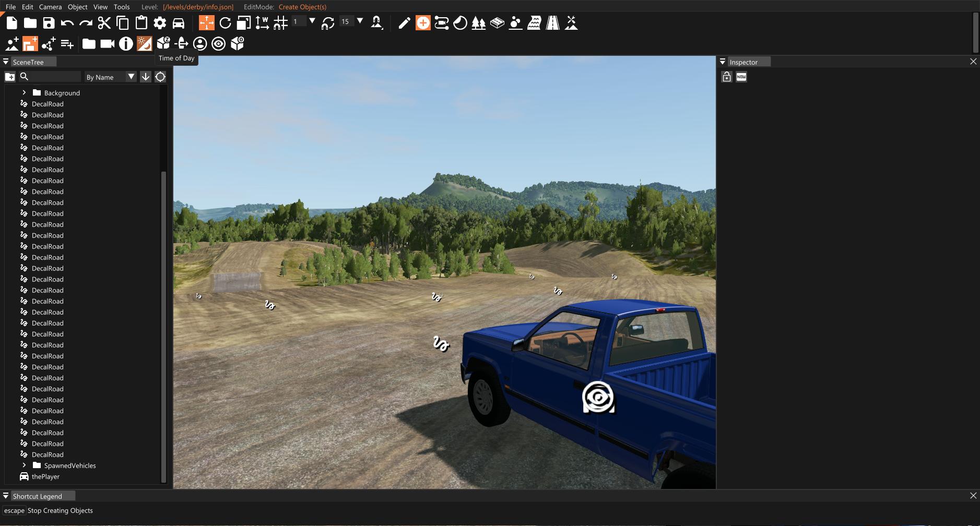This screenshot has height=526, width=980.
Task: Toggle the Time of Day window
Action: point(144,44)
